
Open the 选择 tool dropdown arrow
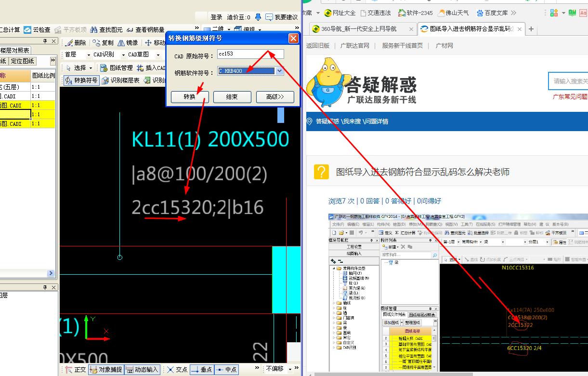[91, 68]
